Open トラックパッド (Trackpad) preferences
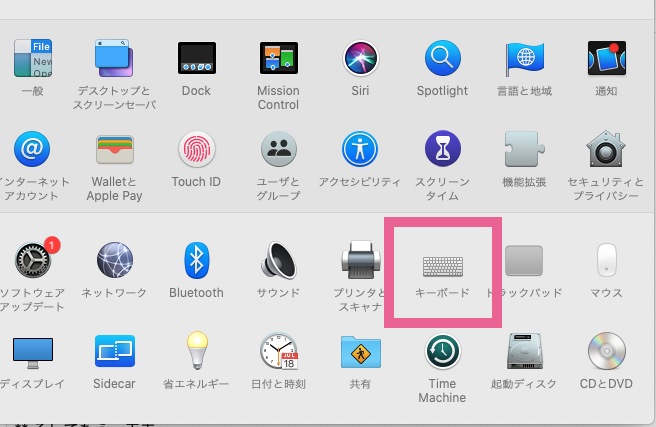Image resolution: width=656 pixels, height=427 pixels. (x=524, y=261)
